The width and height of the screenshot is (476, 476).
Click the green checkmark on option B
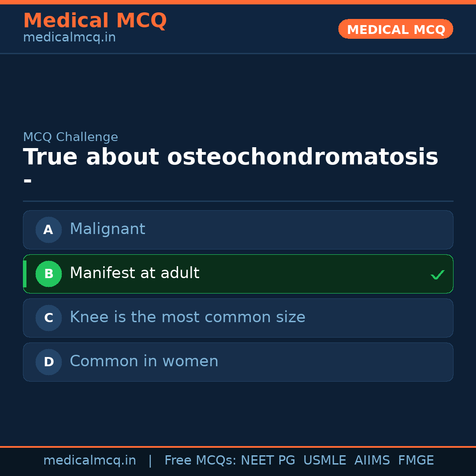point(438,275)
